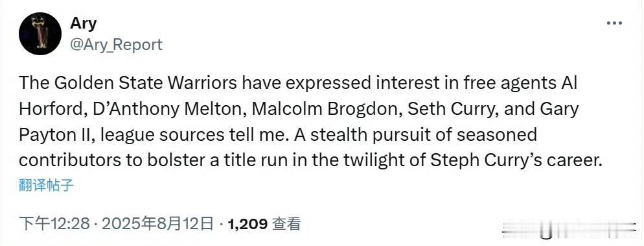Click the words Steph Curry's career

(516, 160)
